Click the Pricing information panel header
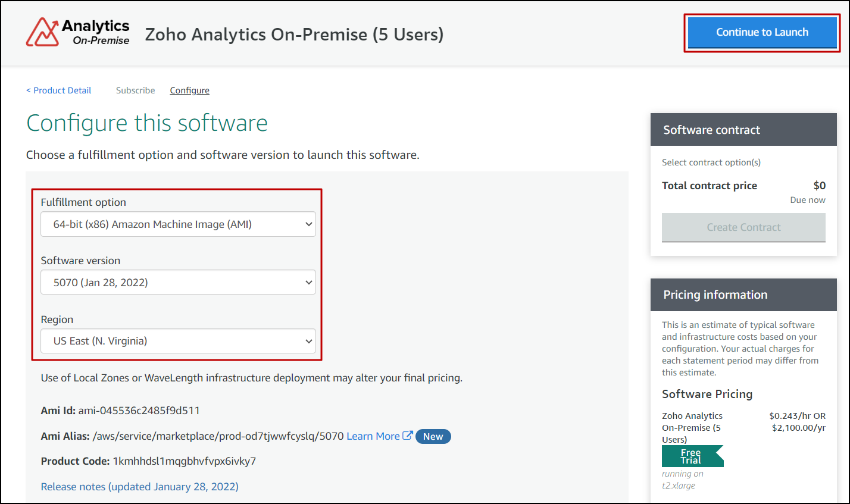The height and width of the screenshot is (504, 850). (715, 295)
